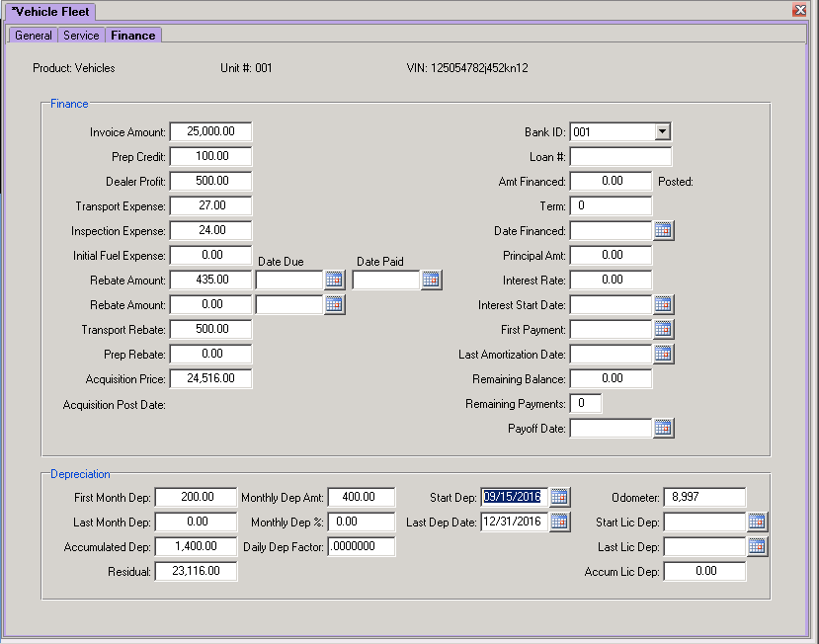Click the Accum Lic Dep field
The width and height of the screenshot is (819, 644).
coord(704,571)
